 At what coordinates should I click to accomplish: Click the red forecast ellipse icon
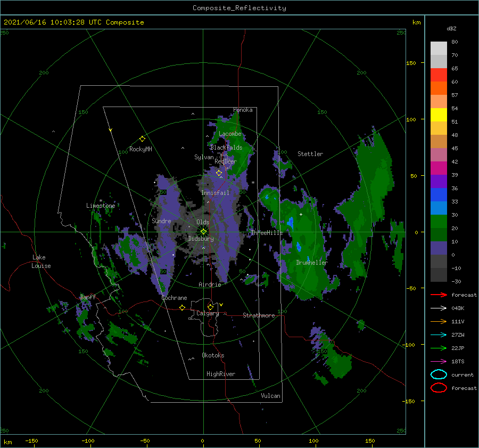[x=439, y=388]
